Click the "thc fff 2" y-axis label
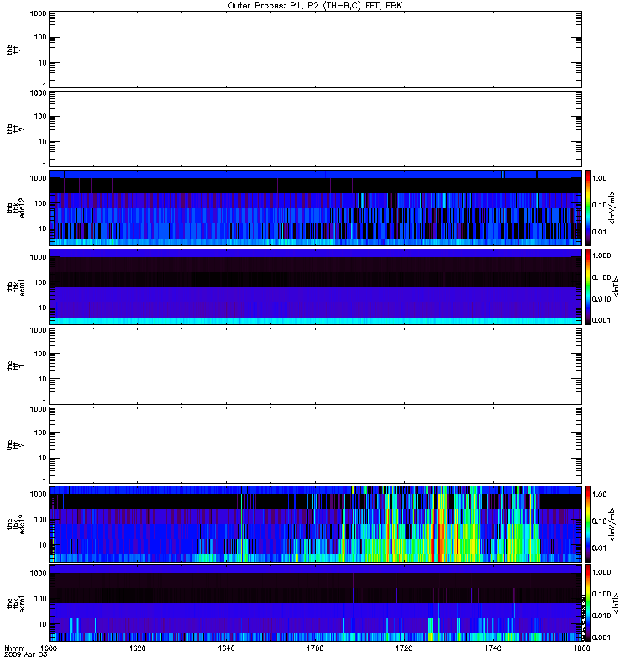 15,445
